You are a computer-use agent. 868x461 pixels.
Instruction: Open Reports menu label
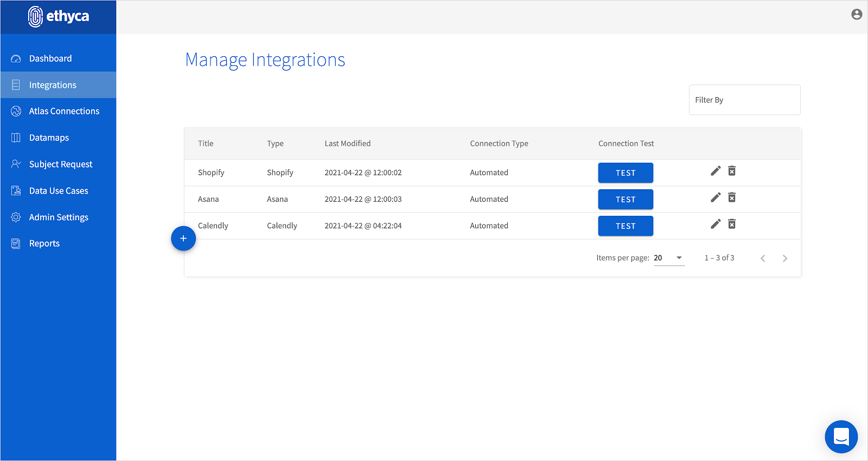tap(44, 244)
